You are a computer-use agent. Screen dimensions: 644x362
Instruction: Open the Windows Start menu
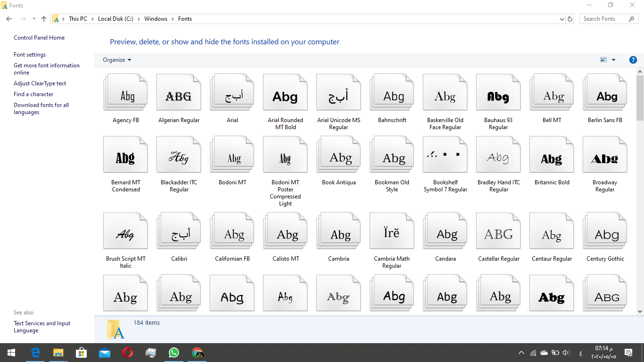point(11,353)
